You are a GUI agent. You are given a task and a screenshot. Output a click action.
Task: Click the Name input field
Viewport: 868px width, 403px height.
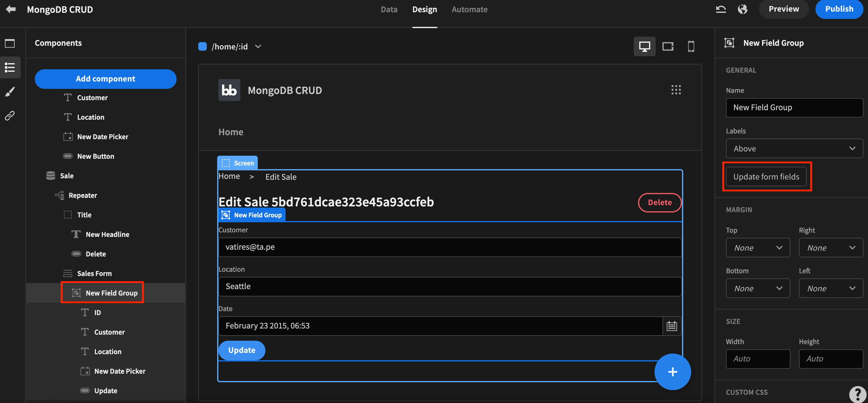pos(794,107)
